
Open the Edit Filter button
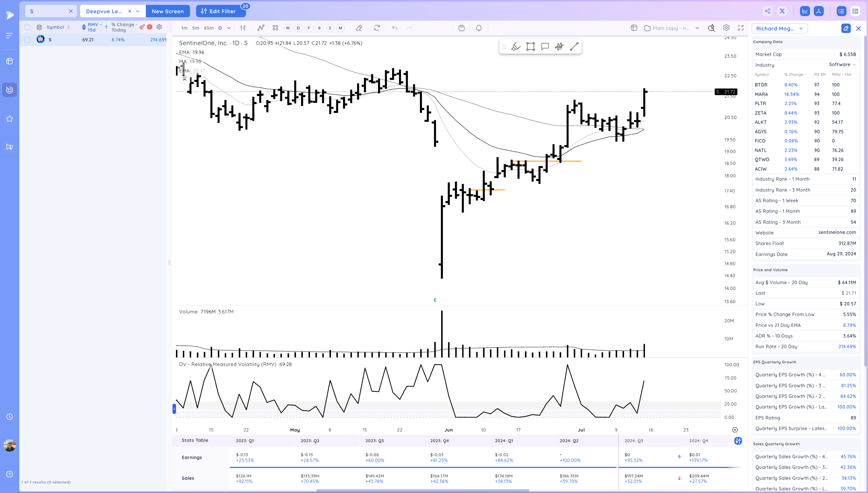click(219, 11)
